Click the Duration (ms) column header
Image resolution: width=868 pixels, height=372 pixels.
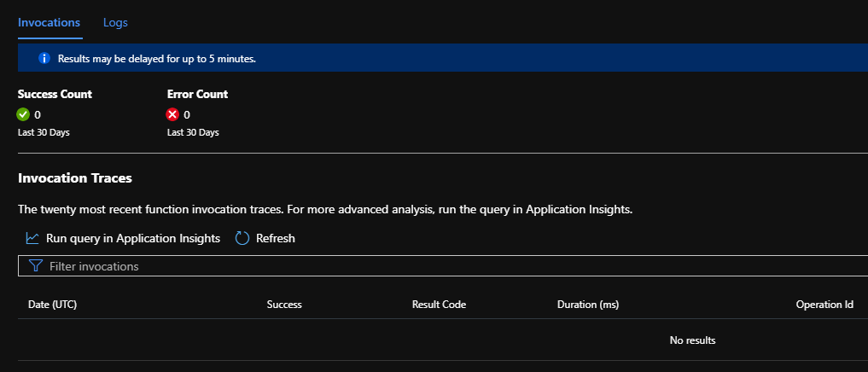pyautogui.click(x=588, y=305)
